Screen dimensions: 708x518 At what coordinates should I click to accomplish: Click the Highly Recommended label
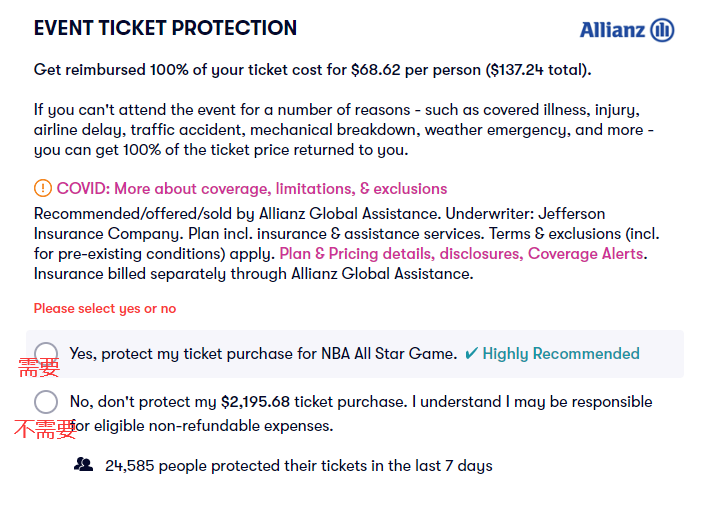point(561,353)
